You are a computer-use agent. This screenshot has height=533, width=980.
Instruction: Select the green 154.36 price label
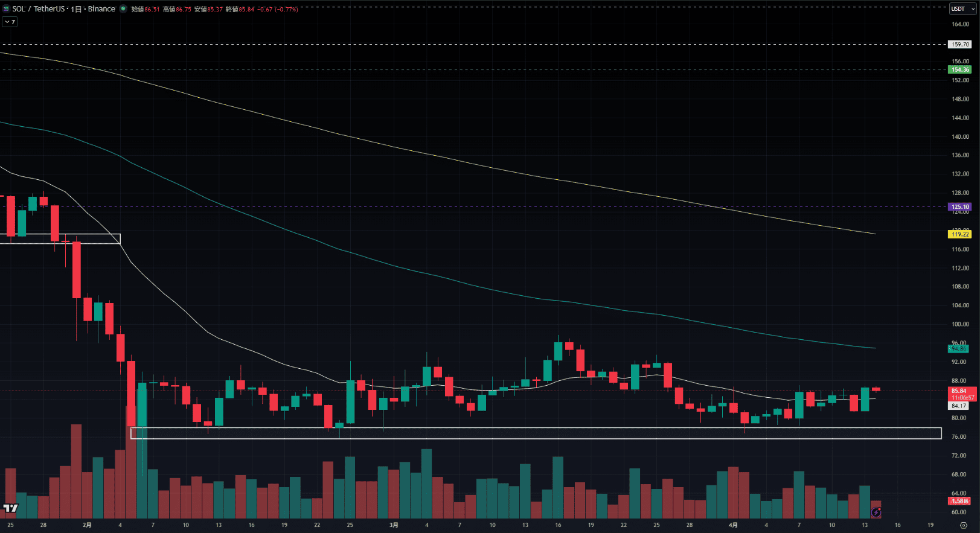pos(960,69)
